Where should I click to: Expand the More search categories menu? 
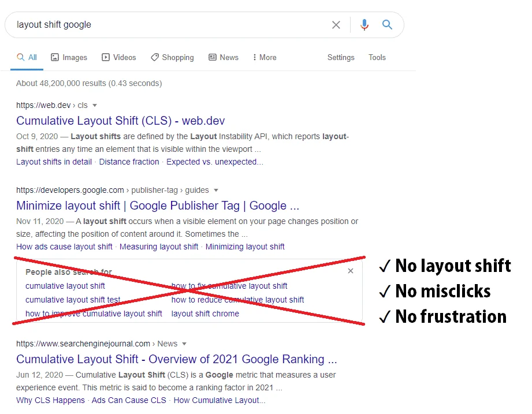click(265, 57)
